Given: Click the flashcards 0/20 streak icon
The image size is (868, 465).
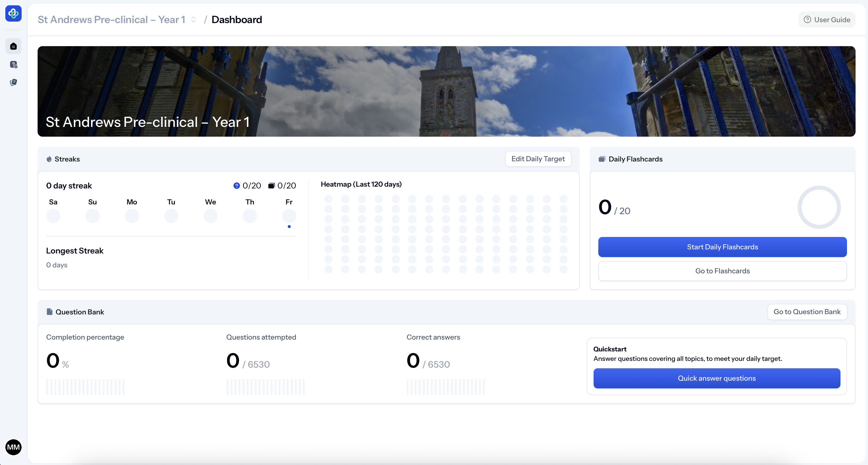Looking at the screenshot, I should click(271, 185).
